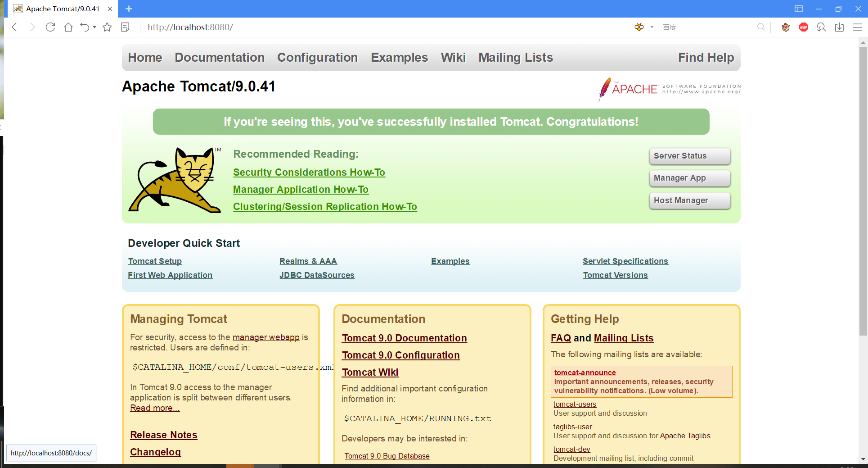This screenshot has width=868, height=468.
Task: Open Clustering/Session Replication How-To link
Action: (x=325, y=207)
